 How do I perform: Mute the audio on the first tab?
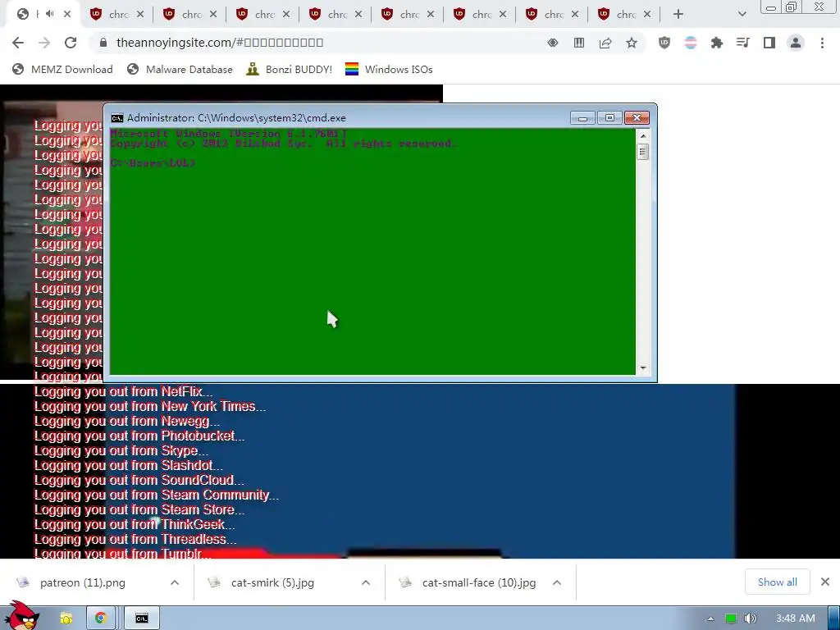click(x=50, y=14)
